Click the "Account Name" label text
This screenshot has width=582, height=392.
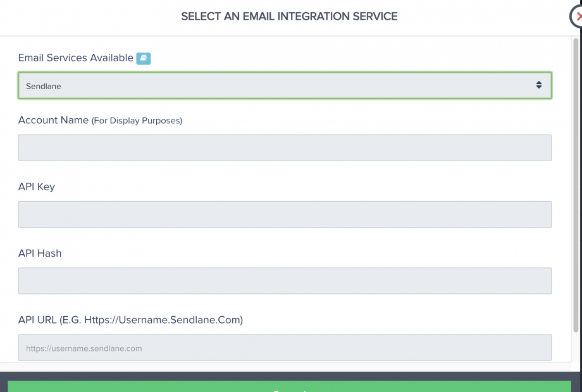click(x=53, y=120)
